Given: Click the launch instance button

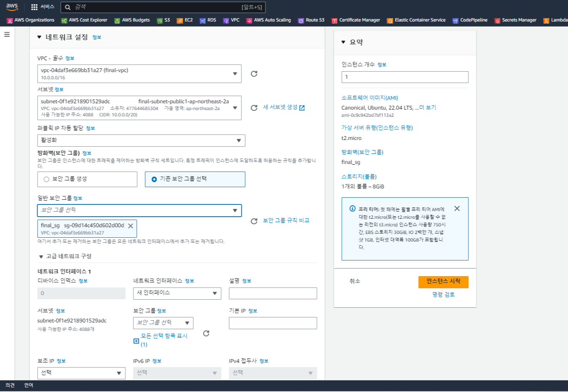Looking at the screenshot, I should point(444,282).
